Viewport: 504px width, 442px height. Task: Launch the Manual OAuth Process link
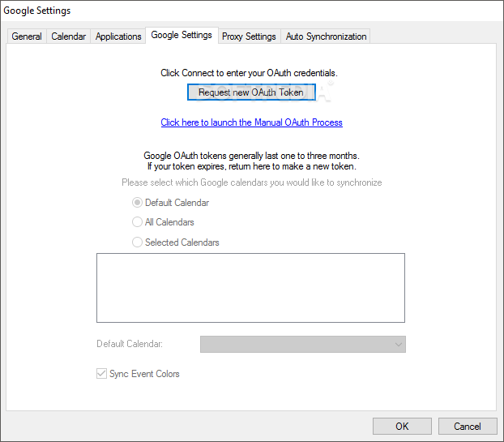point(252,122)
